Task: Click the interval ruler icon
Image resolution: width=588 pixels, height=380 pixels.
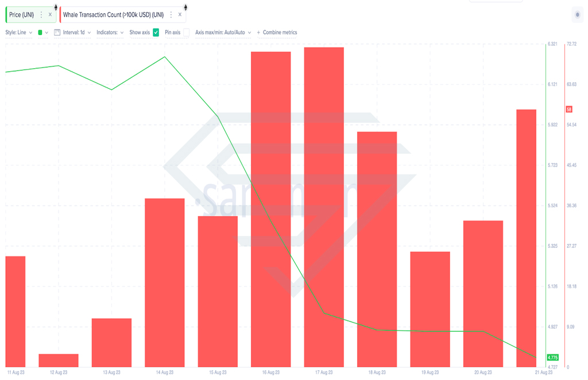Action: click(57, 33)
